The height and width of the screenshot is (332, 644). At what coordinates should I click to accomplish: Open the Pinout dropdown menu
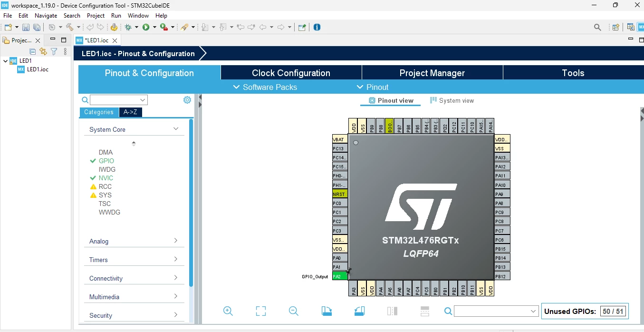click(373, 87)
